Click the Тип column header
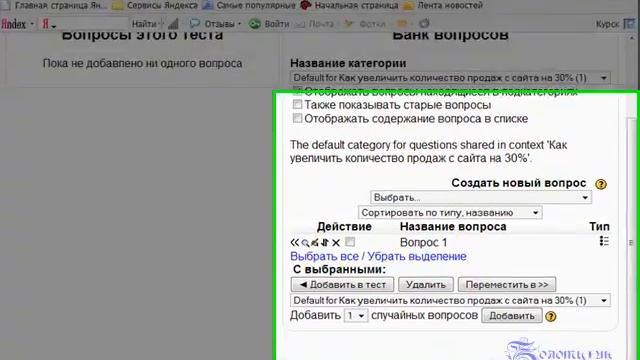This screenshot has width=640, height=360. (599, 227)
